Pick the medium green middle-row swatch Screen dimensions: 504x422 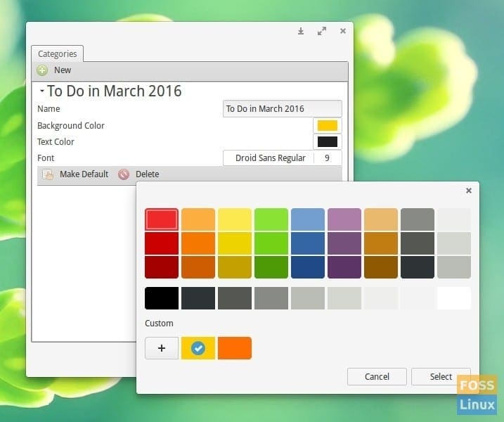click(x=271, y=243)
